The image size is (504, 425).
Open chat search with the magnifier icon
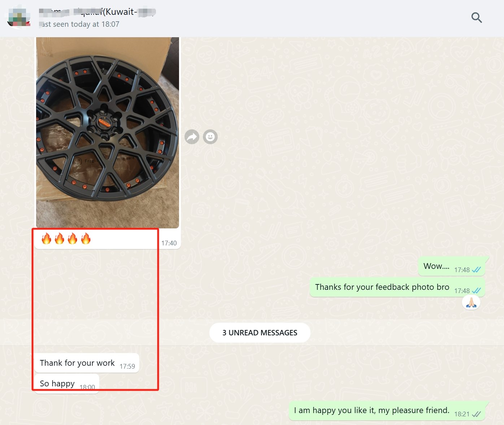[x=477, y=17]
